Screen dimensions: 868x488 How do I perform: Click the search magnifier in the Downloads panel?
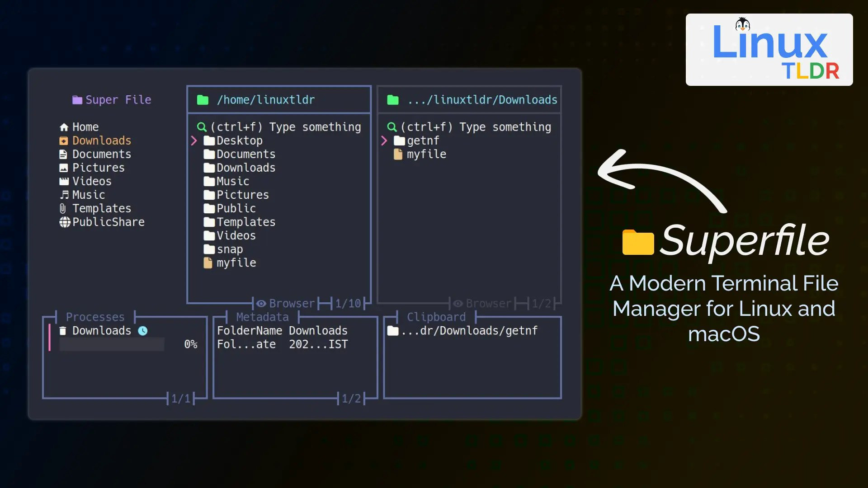(x=392, y=127)
